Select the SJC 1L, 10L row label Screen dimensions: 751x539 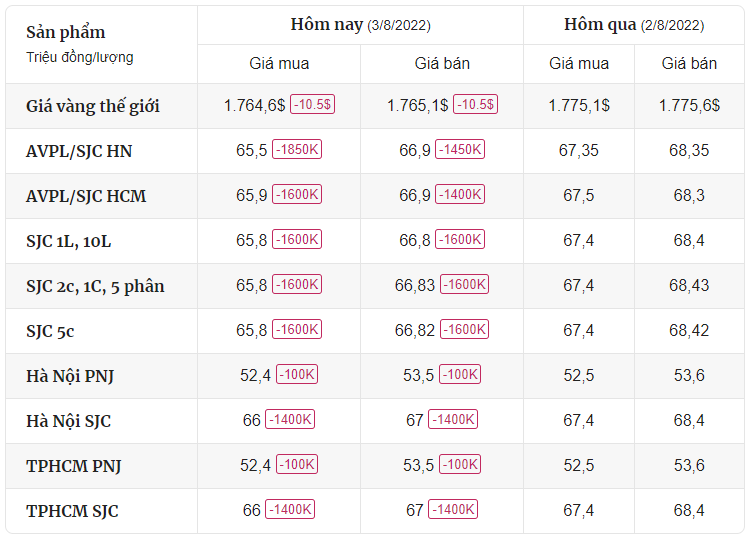68,241
